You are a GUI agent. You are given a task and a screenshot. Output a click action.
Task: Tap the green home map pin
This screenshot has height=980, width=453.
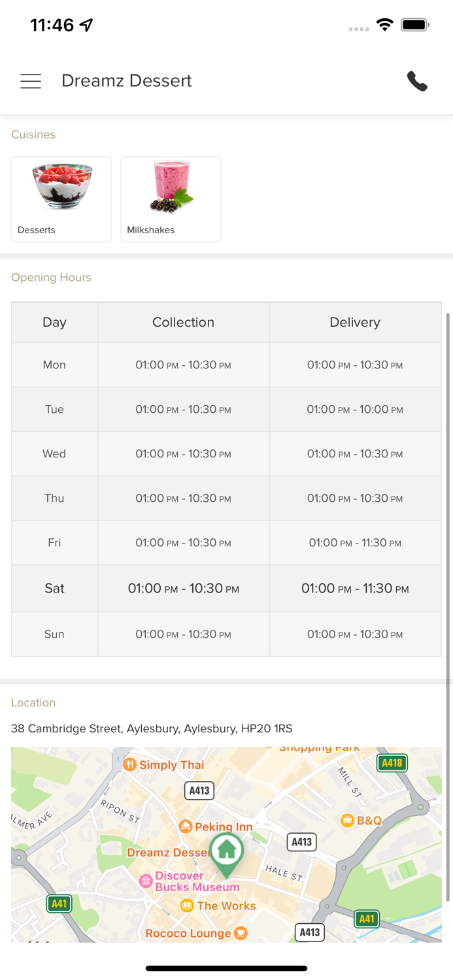[x=226, y=852]
